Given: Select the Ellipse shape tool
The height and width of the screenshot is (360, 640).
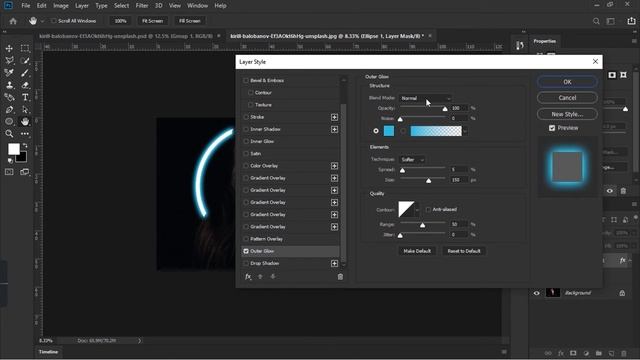Looking at the screenshot, I should [9, 122].
